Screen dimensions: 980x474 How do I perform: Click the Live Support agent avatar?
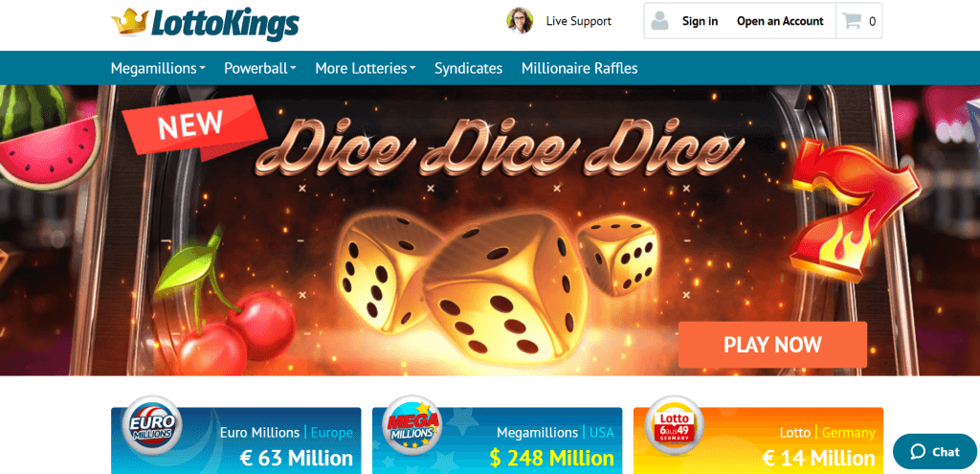click(520, 21)
